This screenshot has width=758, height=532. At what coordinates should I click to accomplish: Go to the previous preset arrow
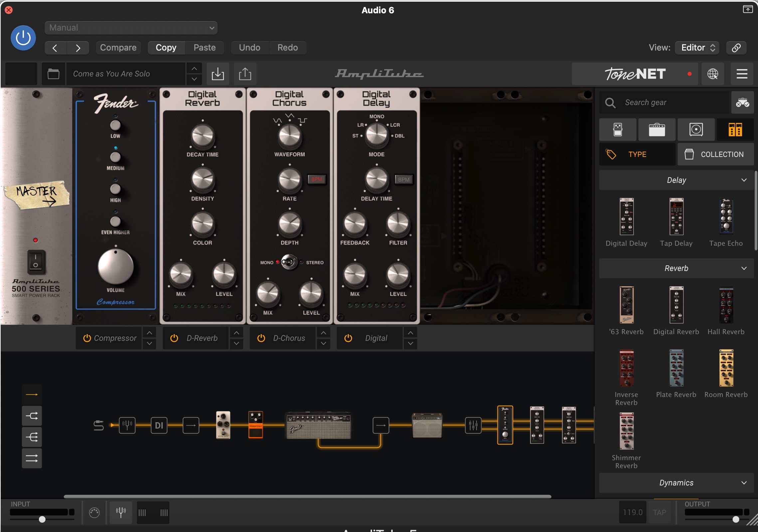point(55,48)
